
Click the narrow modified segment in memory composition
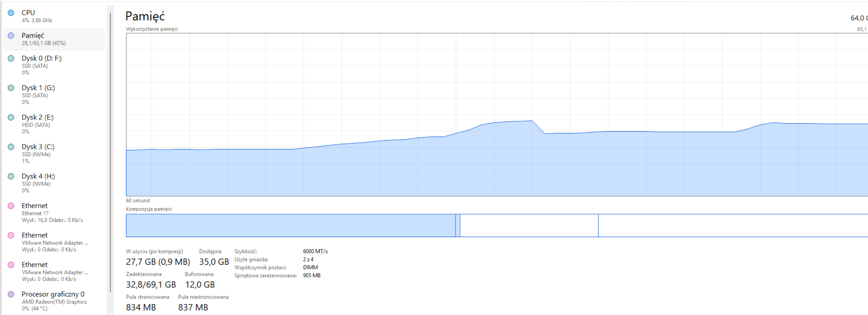point(458,225)
